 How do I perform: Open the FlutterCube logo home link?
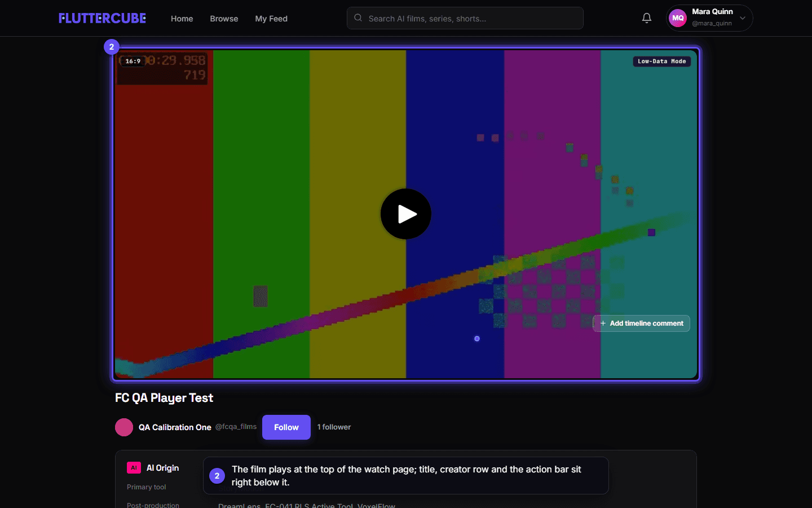pyautogui.click(x=102, y=18)
